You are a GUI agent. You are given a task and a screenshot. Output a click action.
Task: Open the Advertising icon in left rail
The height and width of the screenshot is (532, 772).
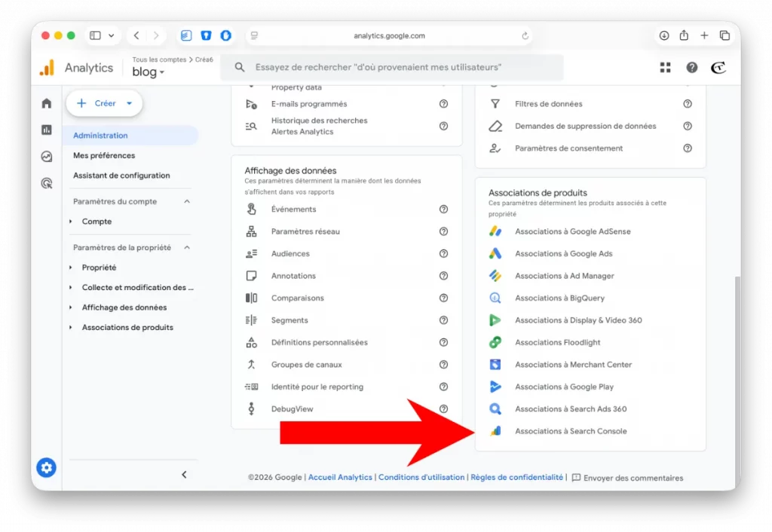47,183
